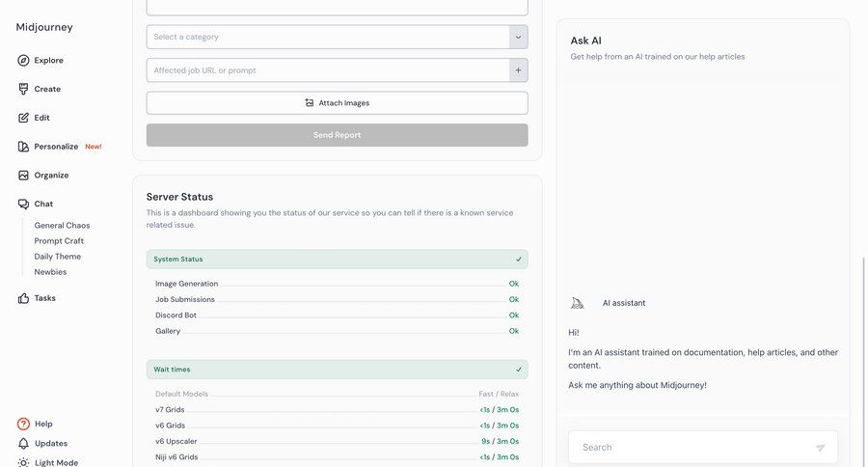Click the Ask AI heading
This screenshot has width=868, height=467.
pyautogui.click(x=585, y=41)
